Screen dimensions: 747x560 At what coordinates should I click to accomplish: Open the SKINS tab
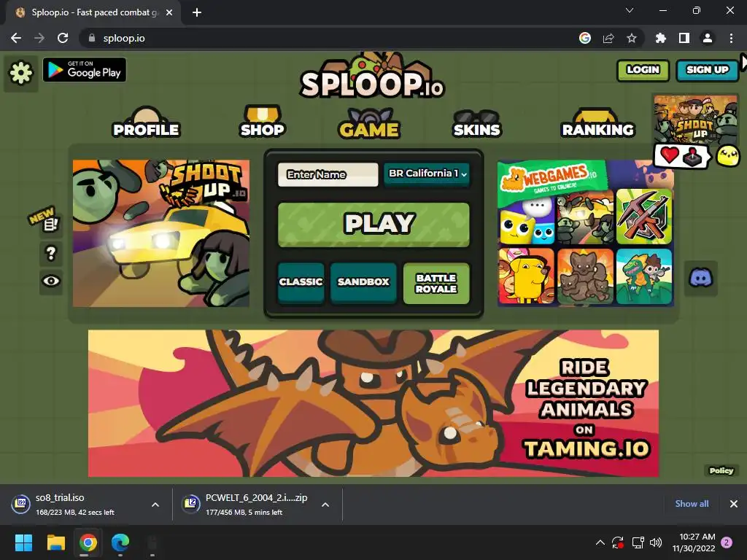pyautogui.click(x=476, y=123)
